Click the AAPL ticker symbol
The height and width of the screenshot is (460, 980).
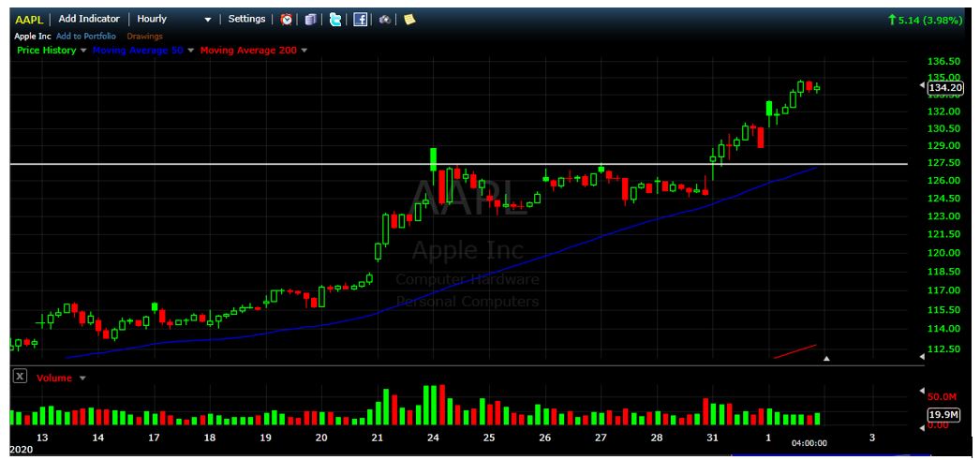tap(29, 20)
